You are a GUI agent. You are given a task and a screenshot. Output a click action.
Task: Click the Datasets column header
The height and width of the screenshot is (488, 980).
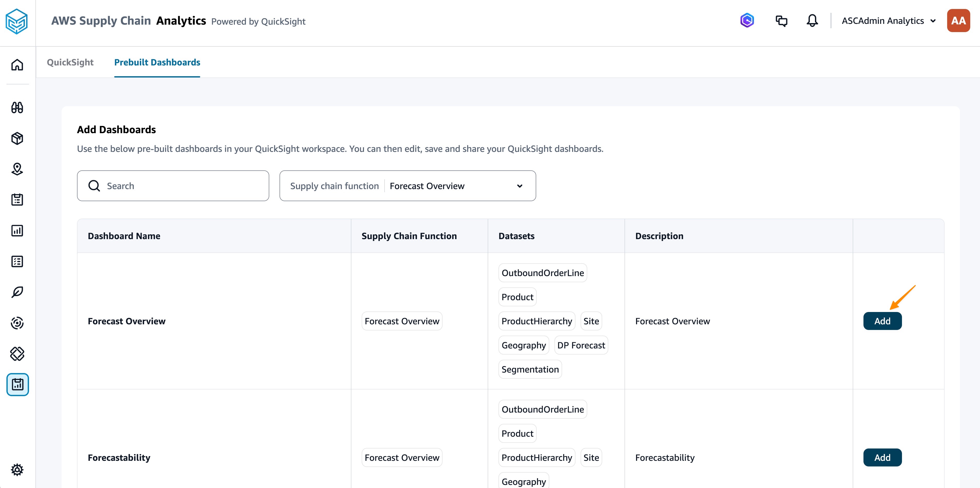tap(516, 236)
